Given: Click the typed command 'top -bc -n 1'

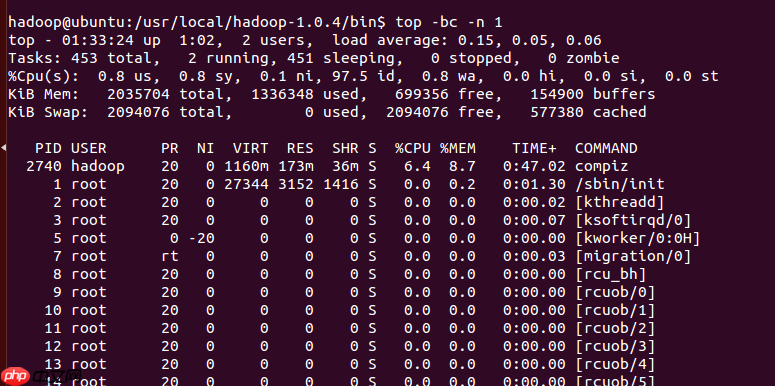Looking at the screenshot, I should pyautogui.click(x=449, y=22).
